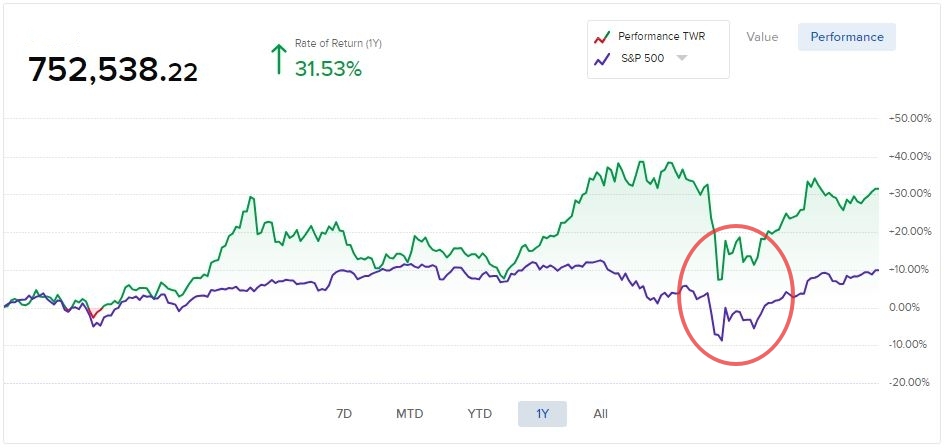944x448 pixels.
Task: Open the S&P 500 benchmark dropdown arrow
Action: (682, 58)
